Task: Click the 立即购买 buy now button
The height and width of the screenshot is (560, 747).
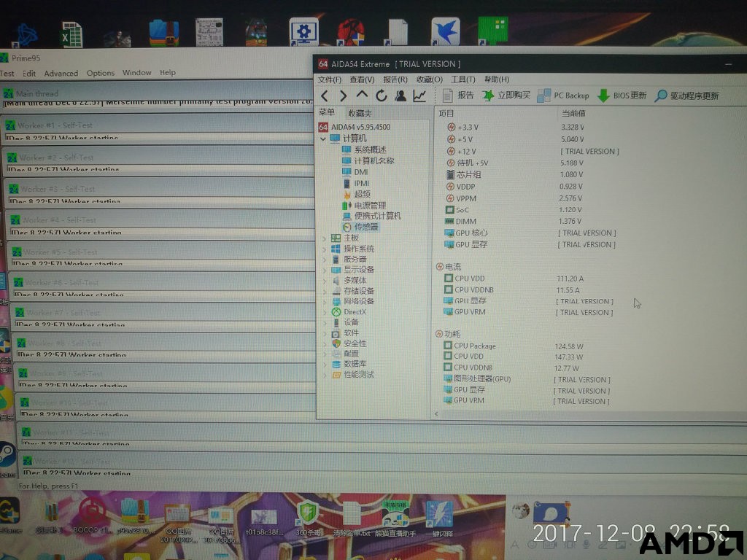Action: point(506,96)
